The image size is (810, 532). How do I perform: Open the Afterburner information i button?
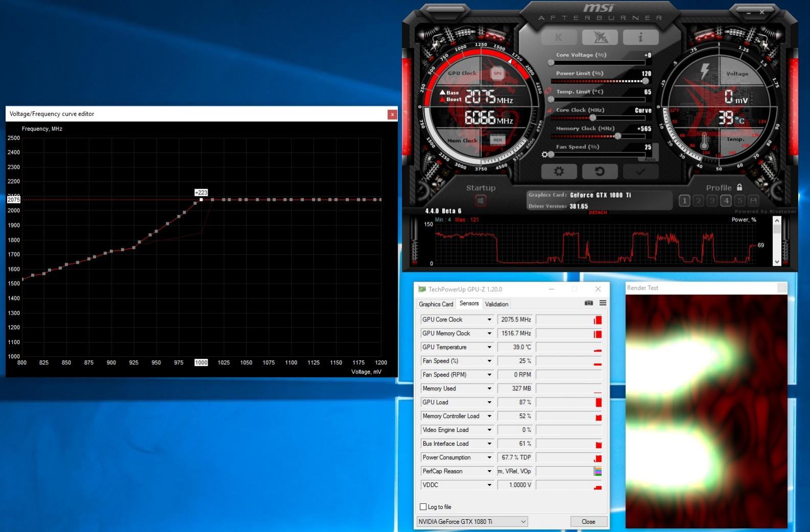(x=640, y=37)
